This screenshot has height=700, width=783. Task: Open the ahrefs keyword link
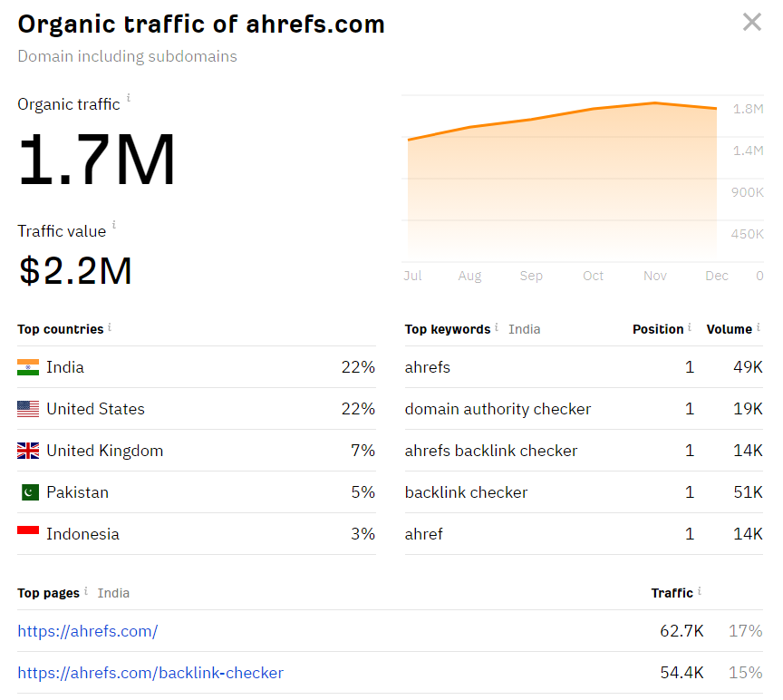tap(427, 367)
